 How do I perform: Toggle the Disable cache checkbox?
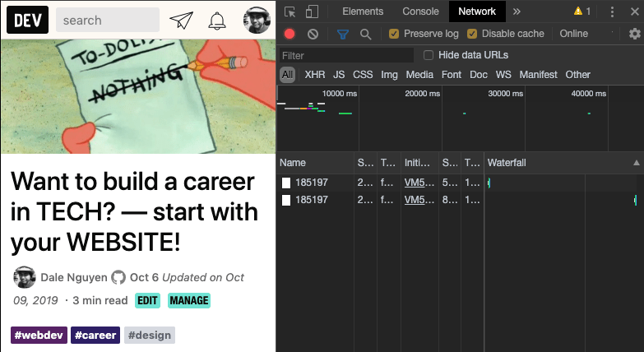[472, 34]
